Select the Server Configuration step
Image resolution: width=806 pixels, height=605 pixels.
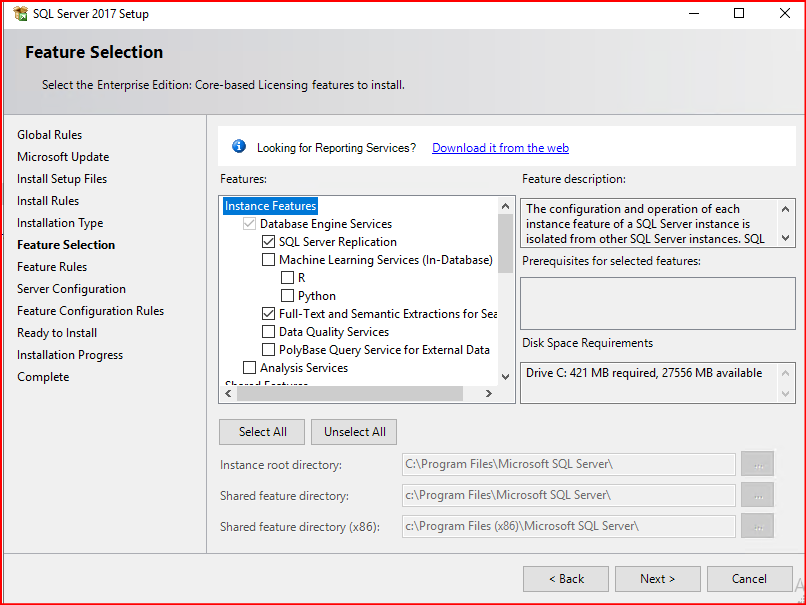click(71, 289)
